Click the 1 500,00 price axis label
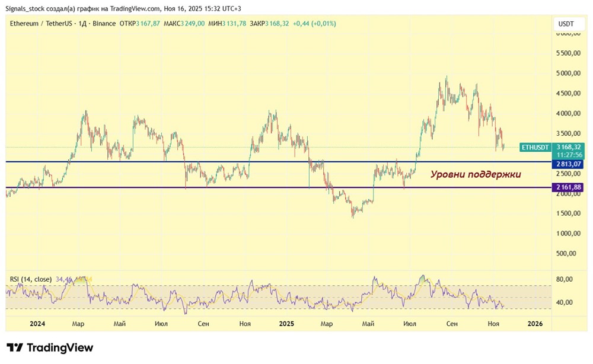This screenshot has height=364, width=593. click(x=568, y=213)
